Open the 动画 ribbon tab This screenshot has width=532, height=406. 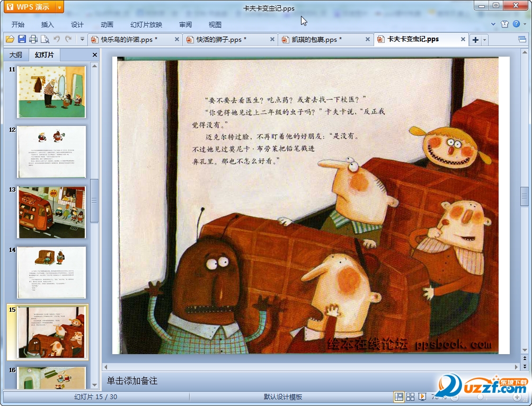(x=107, y=24)
